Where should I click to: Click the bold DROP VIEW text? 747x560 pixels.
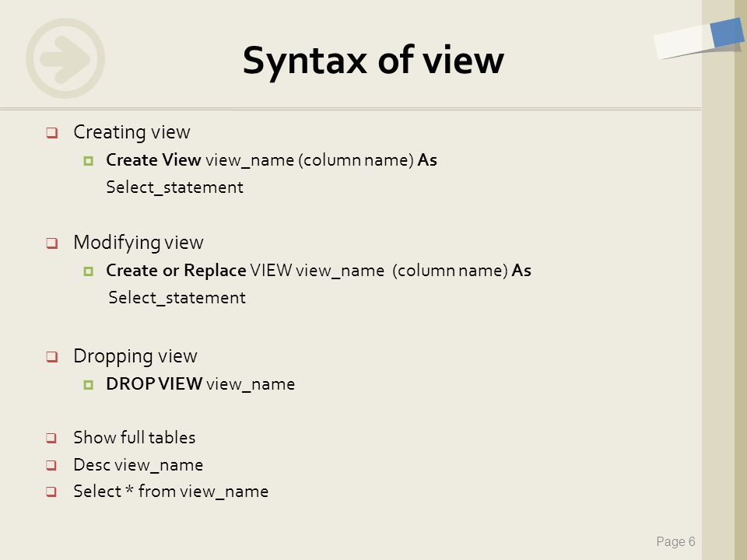[154, 383]
